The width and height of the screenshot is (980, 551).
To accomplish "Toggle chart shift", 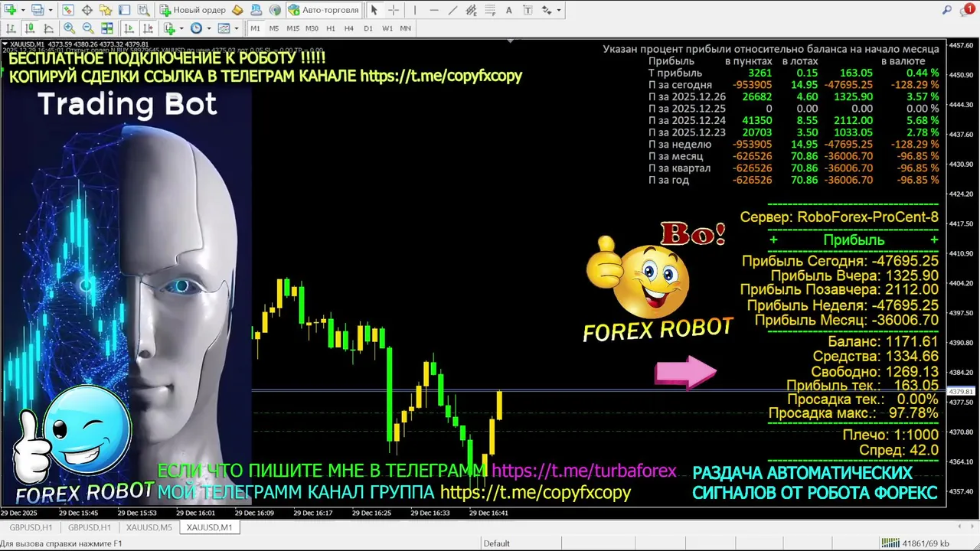I will (x=148, y=28).
